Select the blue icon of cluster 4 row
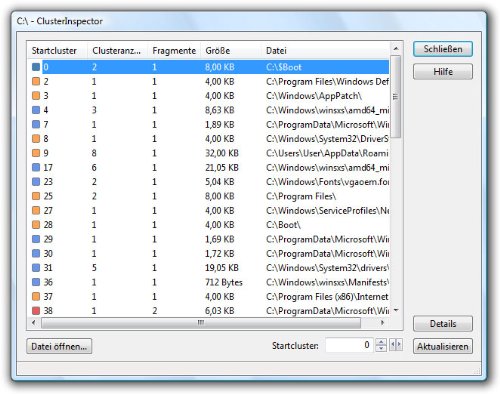 pyautogui.click(x=36, y=110)
